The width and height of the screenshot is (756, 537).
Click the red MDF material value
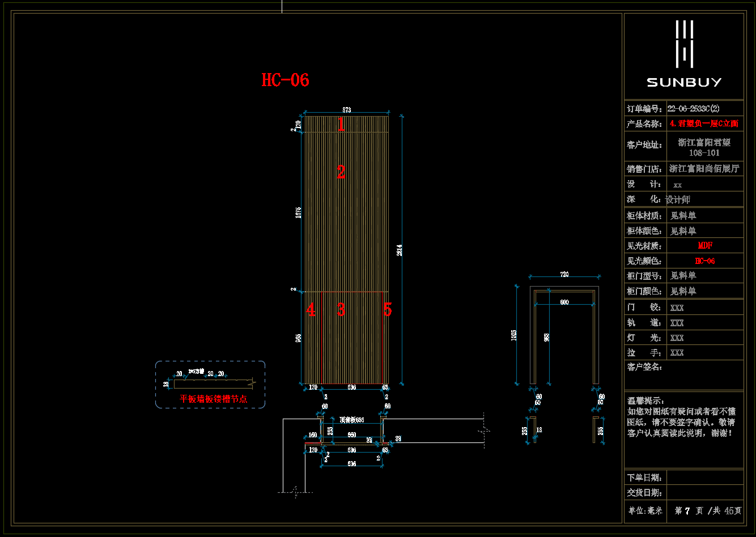(704, 245)
